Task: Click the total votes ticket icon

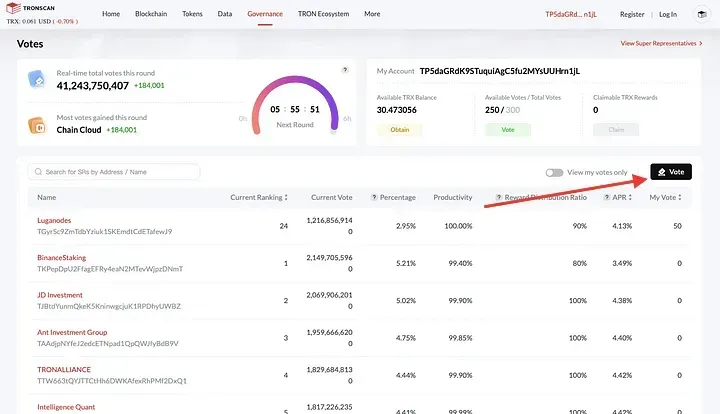Action: tap(36, 79)
